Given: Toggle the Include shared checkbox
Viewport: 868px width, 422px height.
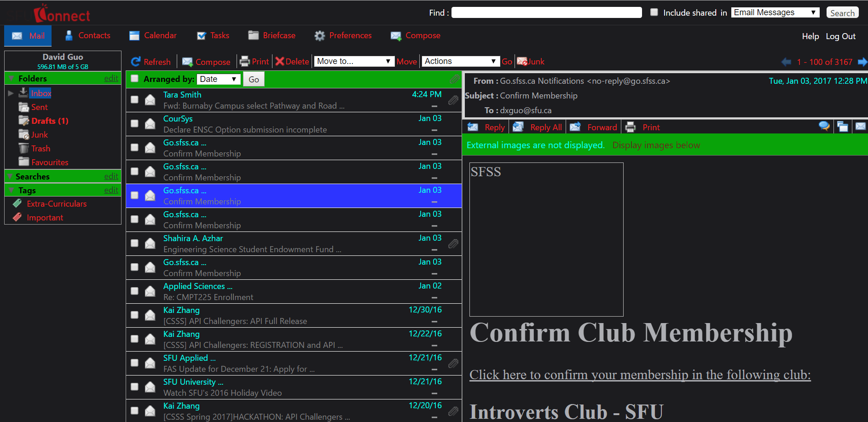Looking at the screenshot, I should tap(654, 12).
